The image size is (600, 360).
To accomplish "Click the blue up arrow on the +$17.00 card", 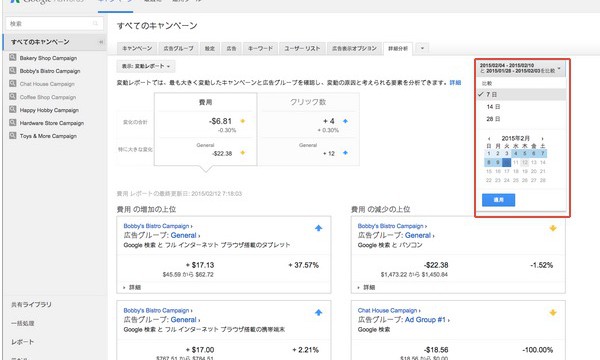I will coord(318,313).
